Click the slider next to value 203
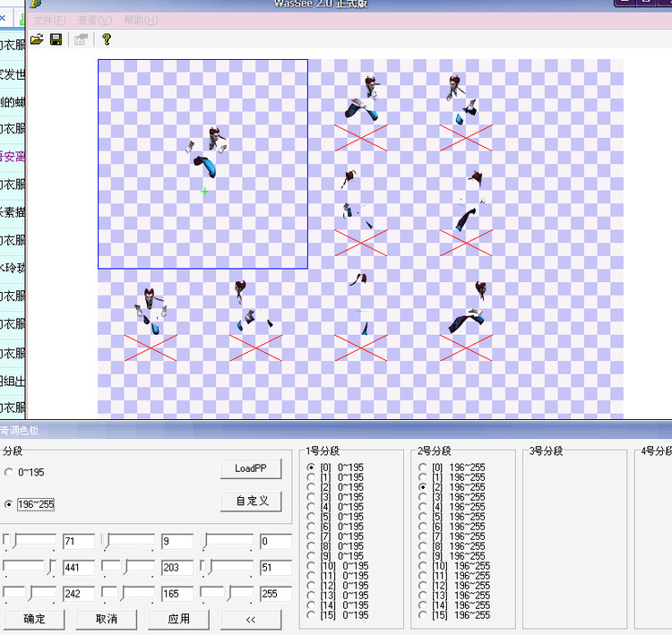The height and width of the screenshot is (635, 672). 128,568
